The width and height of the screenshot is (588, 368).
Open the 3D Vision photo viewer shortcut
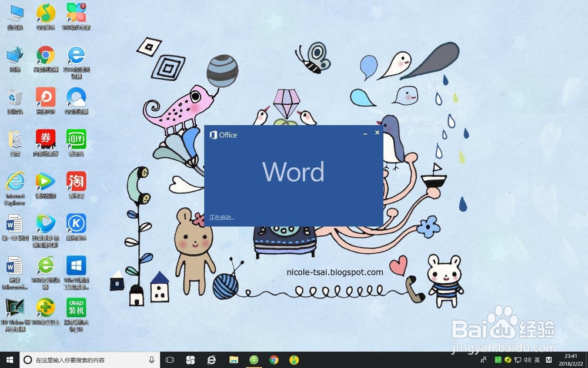pyautogui.click(x=15, y=315)
